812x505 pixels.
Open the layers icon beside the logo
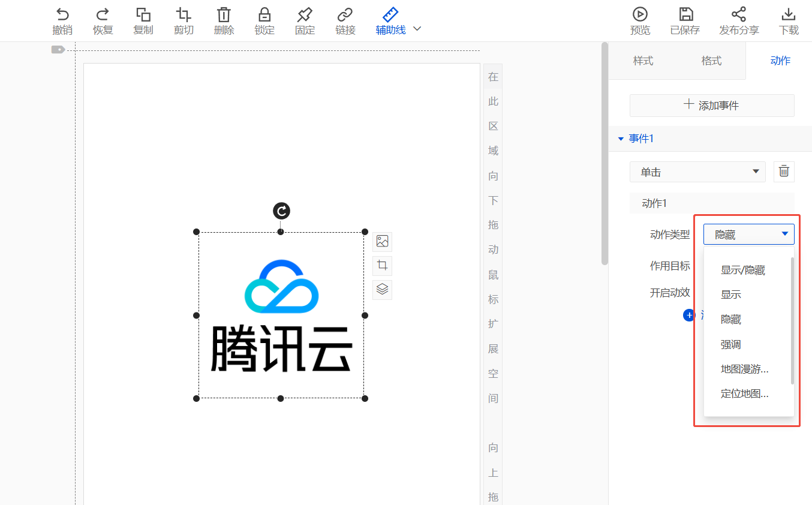click(x=383, y=290)
